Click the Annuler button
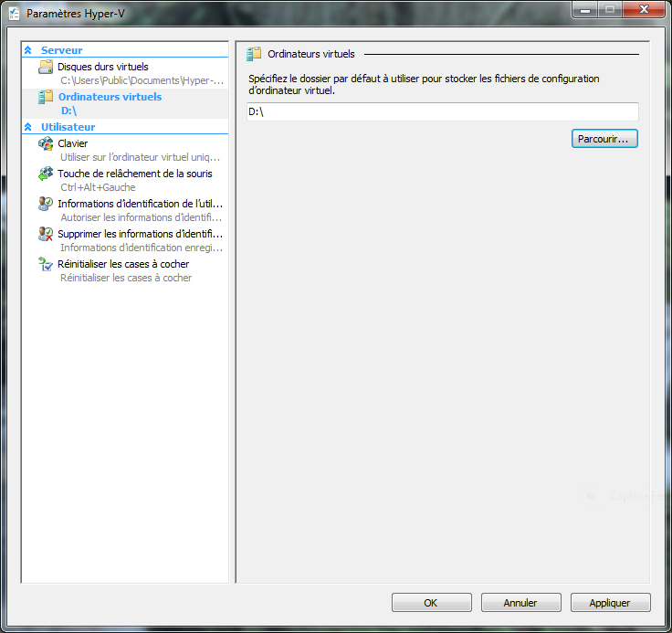 point(520,603)
